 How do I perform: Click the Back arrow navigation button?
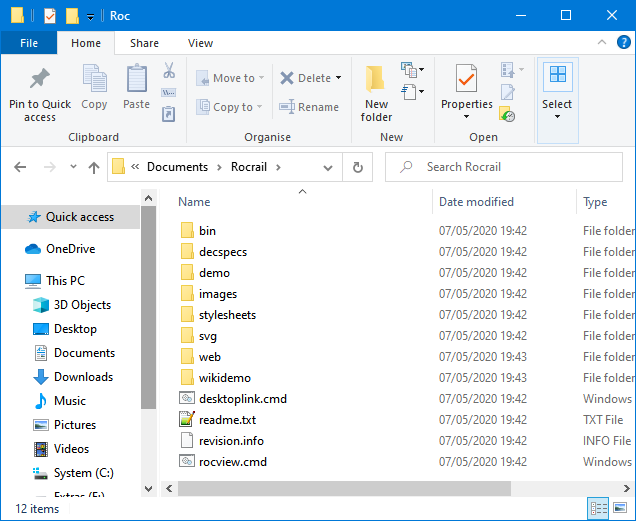20,167
